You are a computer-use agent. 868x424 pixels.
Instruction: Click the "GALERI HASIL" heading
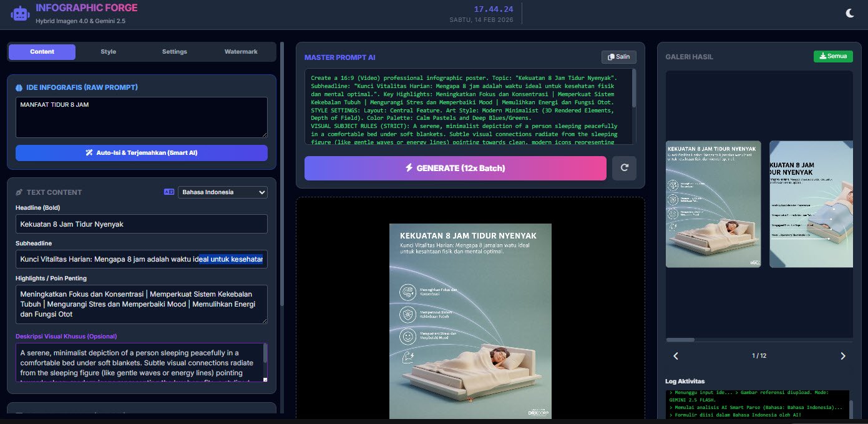tap(690, 57)
